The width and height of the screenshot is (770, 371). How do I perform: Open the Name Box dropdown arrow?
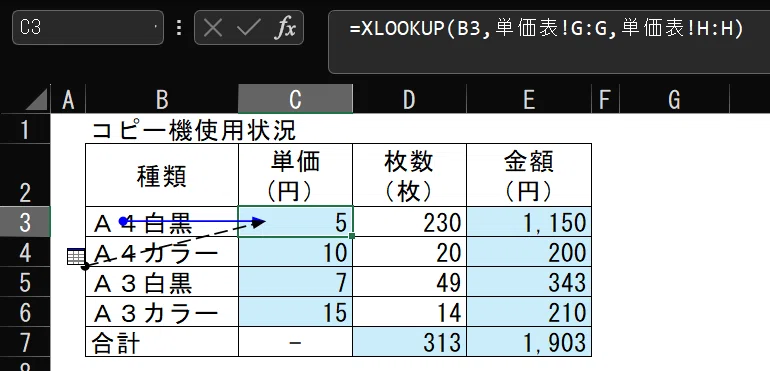pos(156,27)
